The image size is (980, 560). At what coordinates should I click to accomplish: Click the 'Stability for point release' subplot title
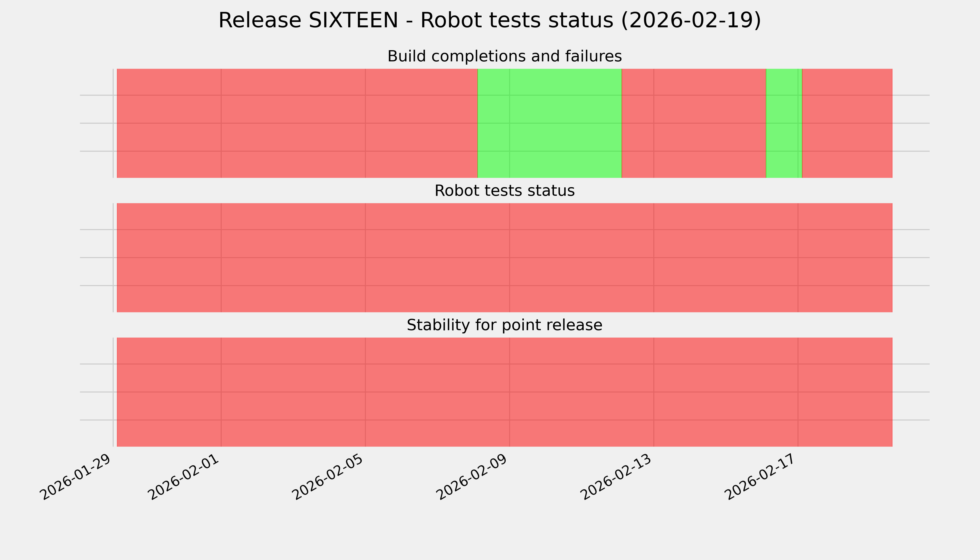504,325
